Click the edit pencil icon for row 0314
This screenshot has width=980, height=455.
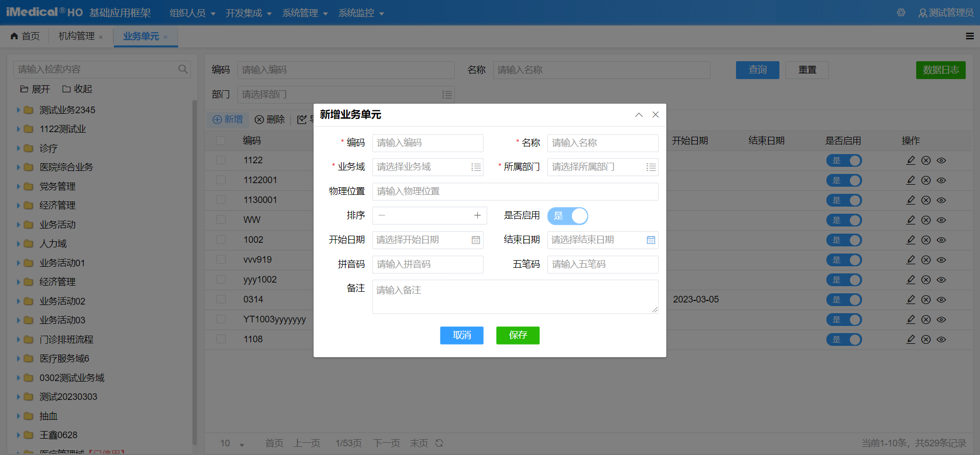point(911,300)
